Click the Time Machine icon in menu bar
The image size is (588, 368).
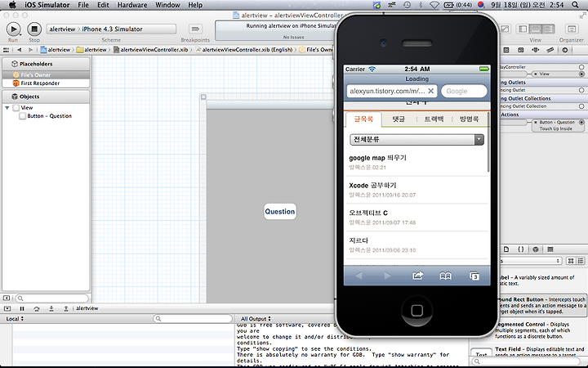(407, 5)
